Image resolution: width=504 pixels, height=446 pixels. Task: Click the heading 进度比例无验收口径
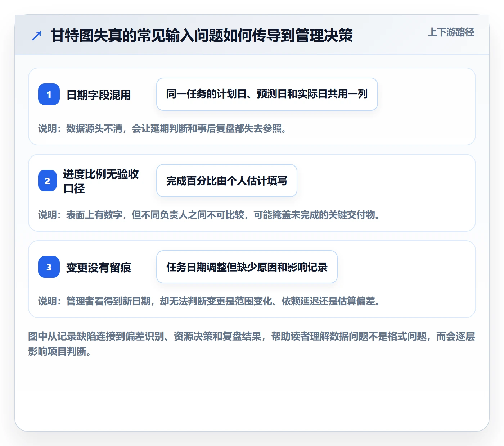click(101, 181)
